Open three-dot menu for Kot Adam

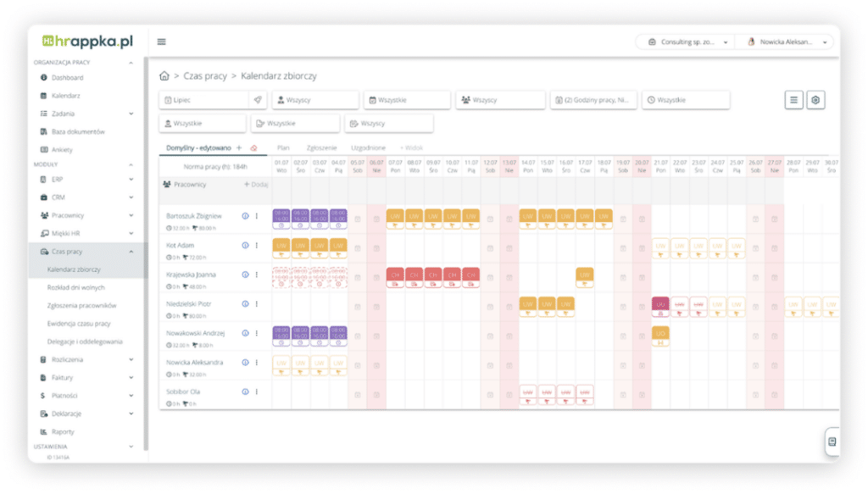257,245
